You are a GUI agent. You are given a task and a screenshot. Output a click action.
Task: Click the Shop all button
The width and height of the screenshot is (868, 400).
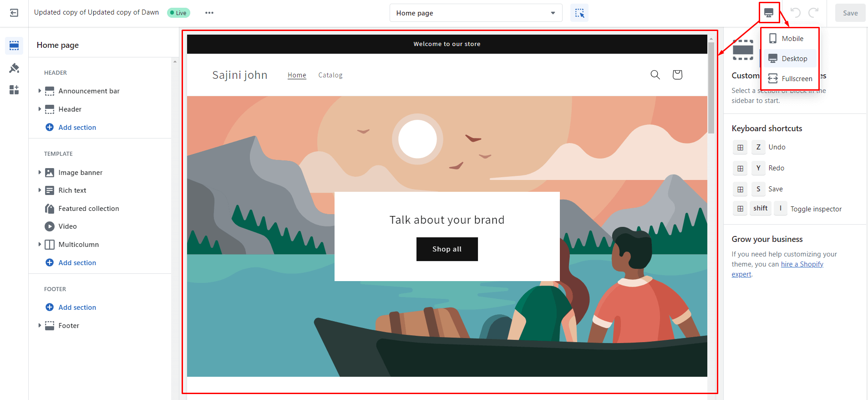447,249
